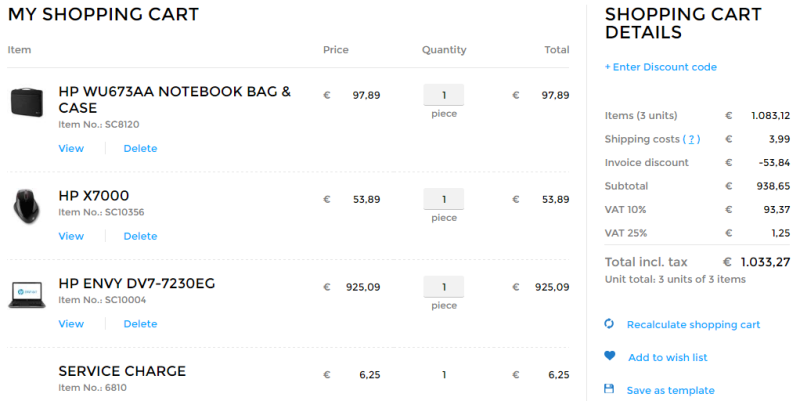Screen dimensions: 800x401
Task: Open the shipping costs help question mark
Action: click(692, 139)
